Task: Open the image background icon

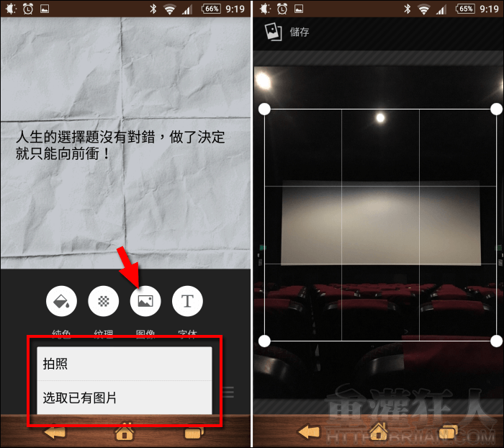Action: 145,301
